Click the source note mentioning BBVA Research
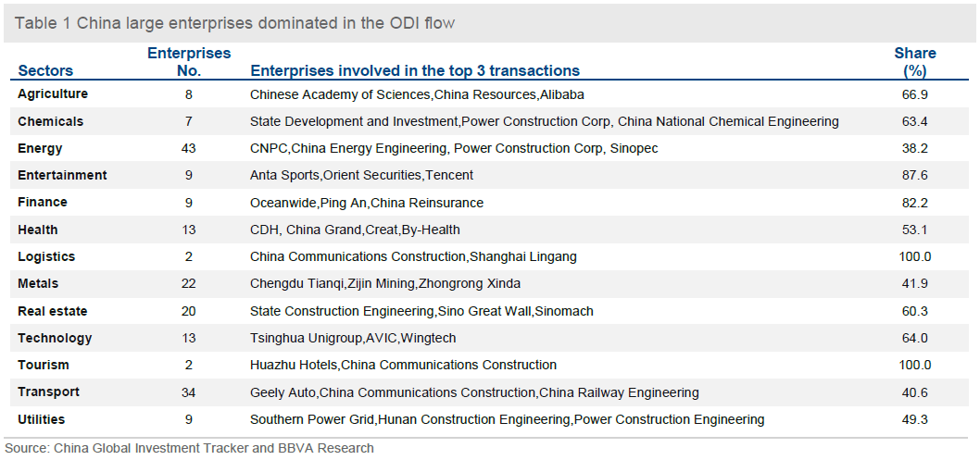This screenshot has height=460, width=980. (189, 448)
